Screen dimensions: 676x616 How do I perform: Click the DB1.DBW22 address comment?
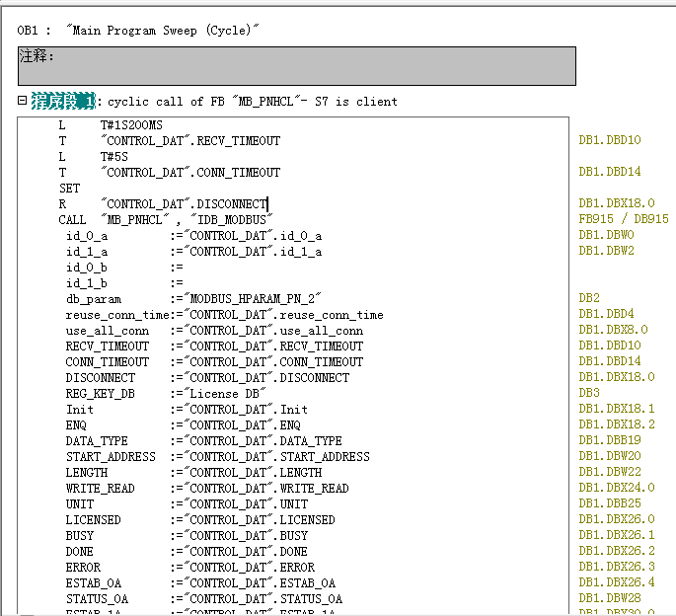(x=610, y=472)
